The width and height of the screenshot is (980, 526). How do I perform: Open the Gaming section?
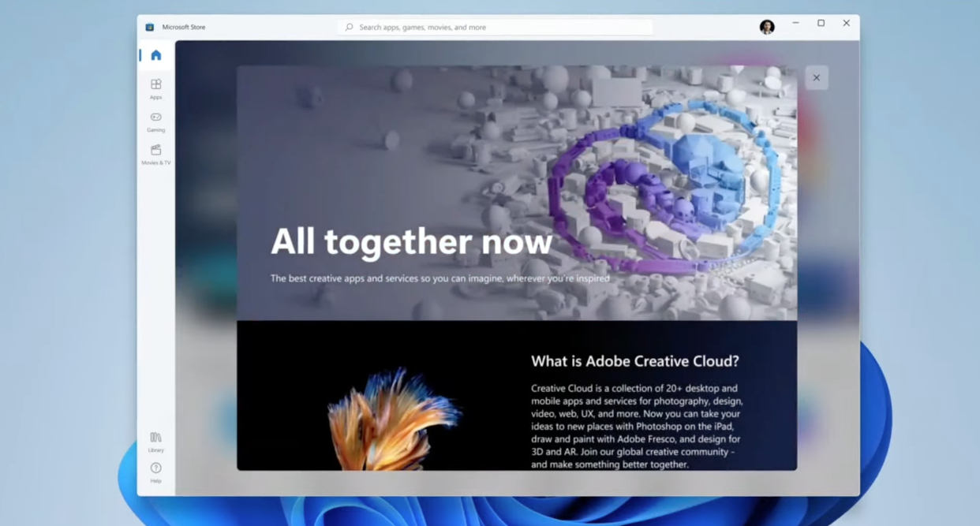coord(156,121)
